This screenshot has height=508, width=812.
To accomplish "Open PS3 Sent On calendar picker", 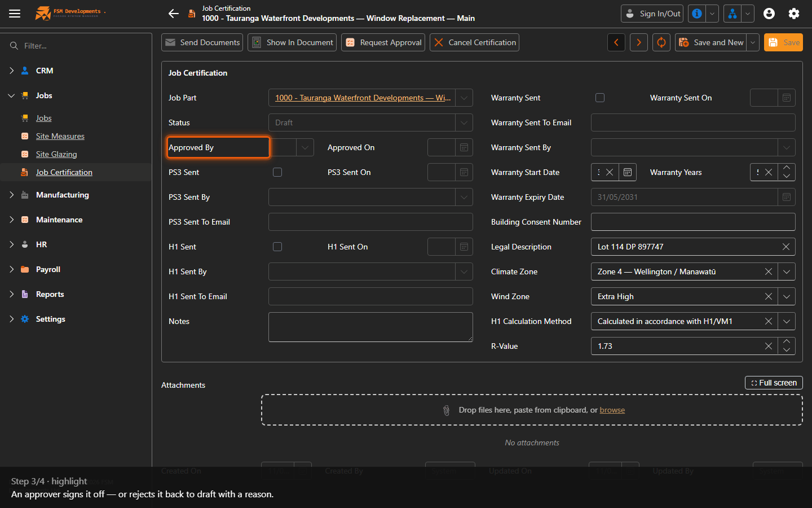I will click(x=464, y=172).
